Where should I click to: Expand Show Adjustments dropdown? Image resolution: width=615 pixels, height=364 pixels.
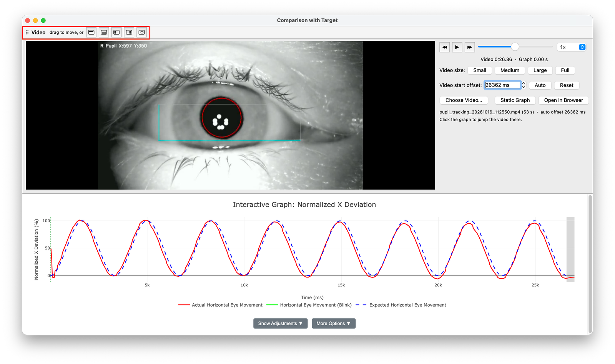280,323
